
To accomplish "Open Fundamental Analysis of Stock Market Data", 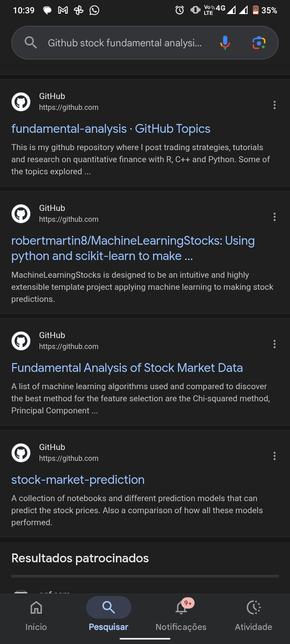I will pyautogui.click(x=127, y=368).
